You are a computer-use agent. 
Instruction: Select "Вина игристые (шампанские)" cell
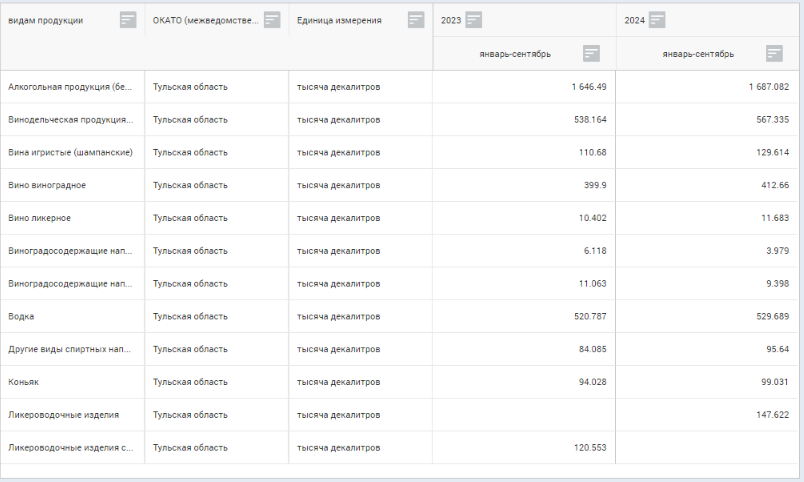70,152
